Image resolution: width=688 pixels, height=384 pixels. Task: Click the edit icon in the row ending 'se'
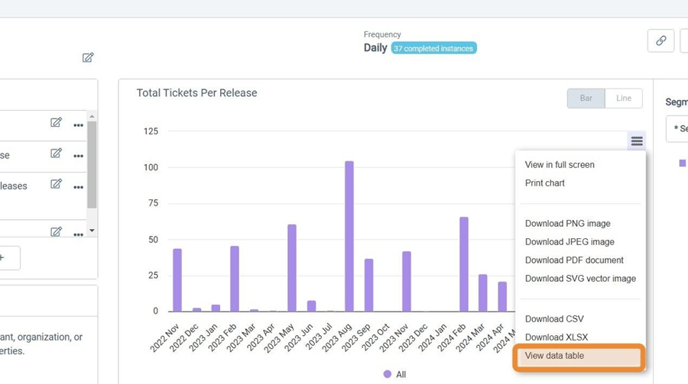pyautogui.click(x=56, y=153)
